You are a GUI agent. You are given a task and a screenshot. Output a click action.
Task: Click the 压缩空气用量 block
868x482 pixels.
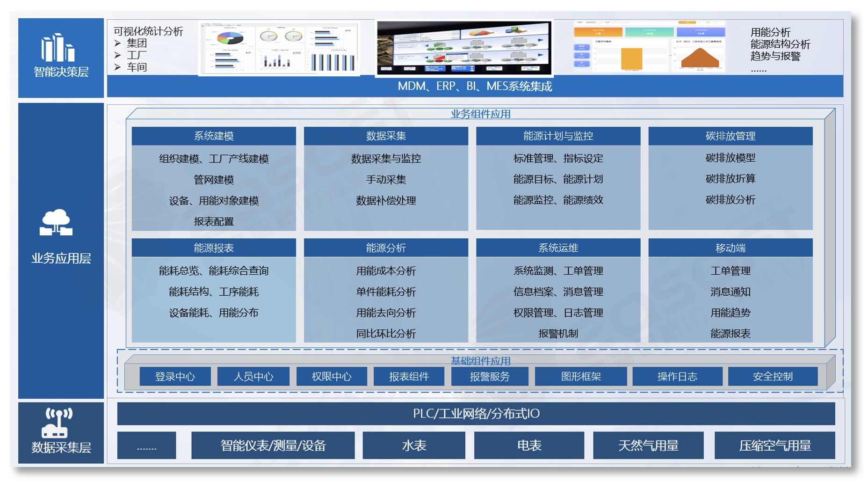pyautogui.click(x=774, y=445)
